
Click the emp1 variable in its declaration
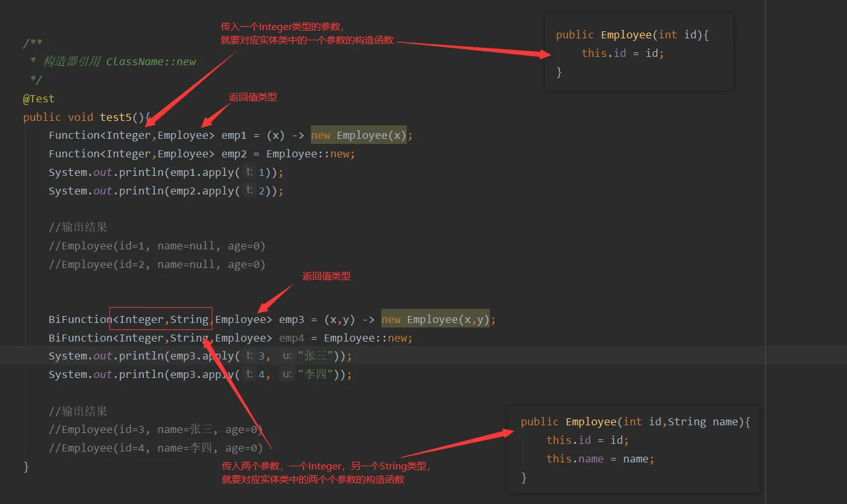(234, 136)
